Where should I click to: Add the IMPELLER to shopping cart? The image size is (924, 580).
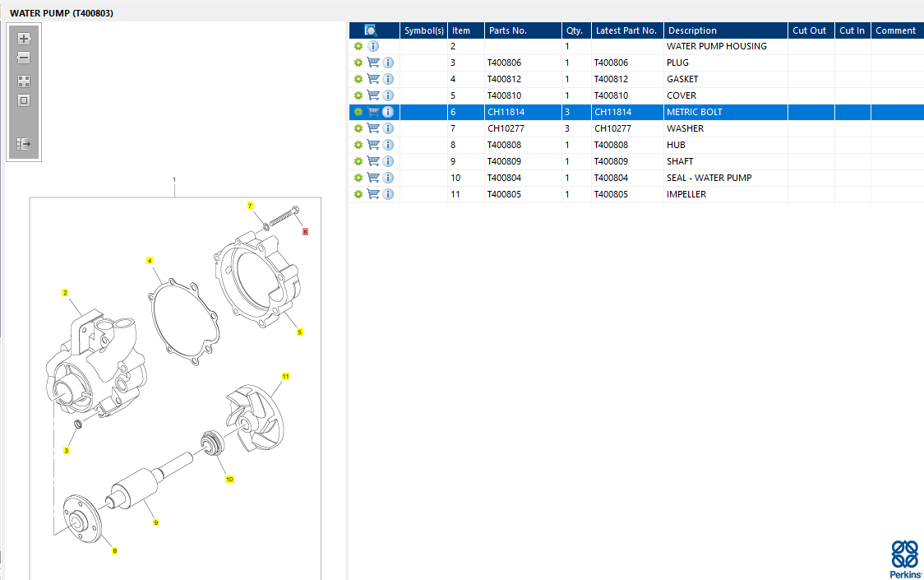373,194
